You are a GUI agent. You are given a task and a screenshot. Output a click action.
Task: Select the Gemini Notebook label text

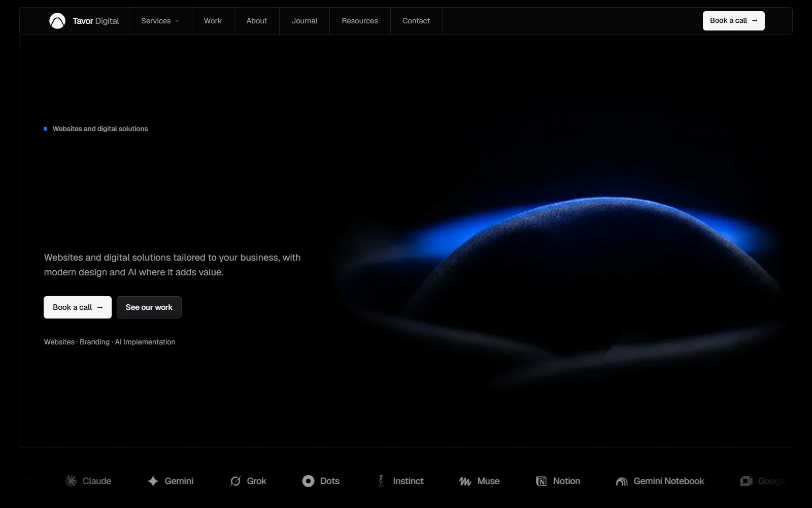pyautogui.click(x=669, y=481)
